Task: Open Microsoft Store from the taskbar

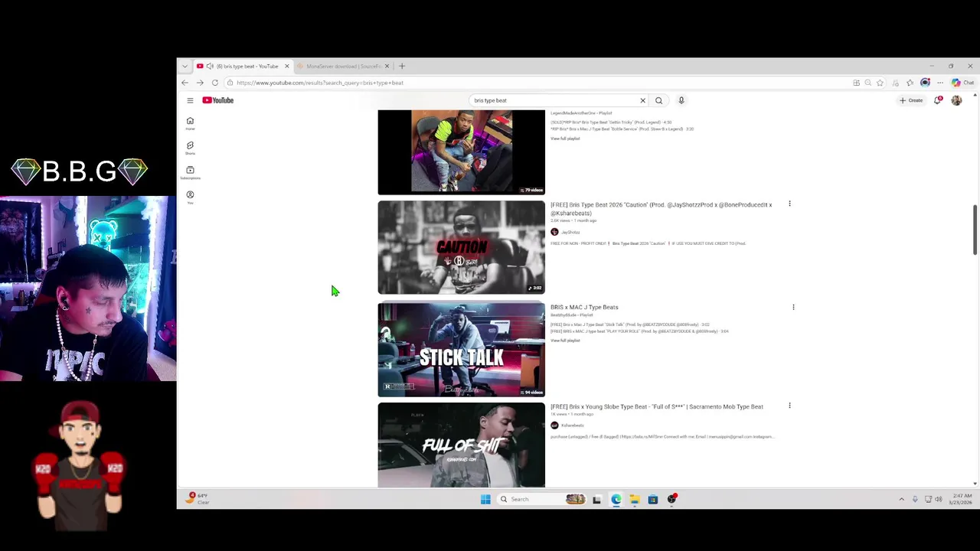Action: pos(652,499)
